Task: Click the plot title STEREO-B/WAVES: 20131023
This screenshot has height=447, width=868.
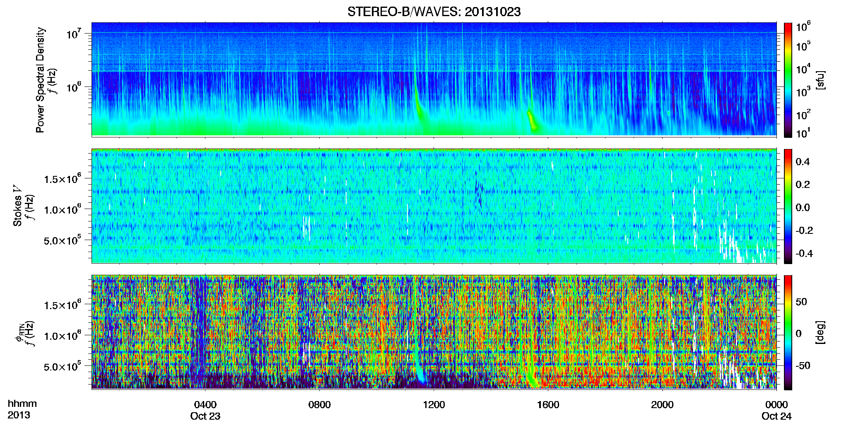Action: (x=434, y=12)
